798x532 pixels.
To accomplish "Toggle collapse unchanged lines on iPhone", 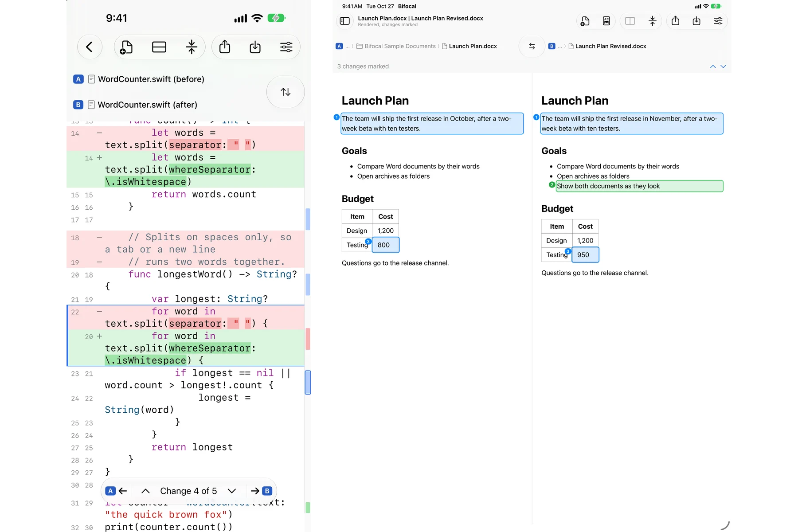I will (x=192, y=47).
